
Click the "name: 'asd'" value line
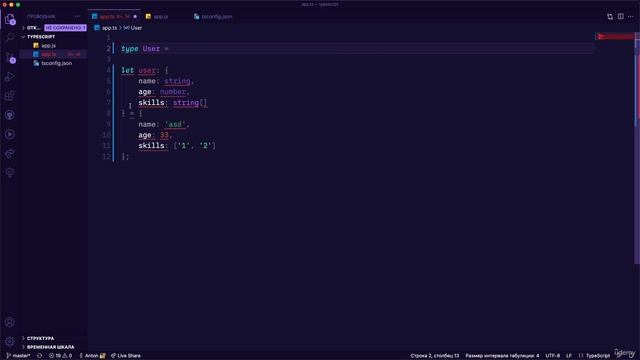click(x=164, y=124)
